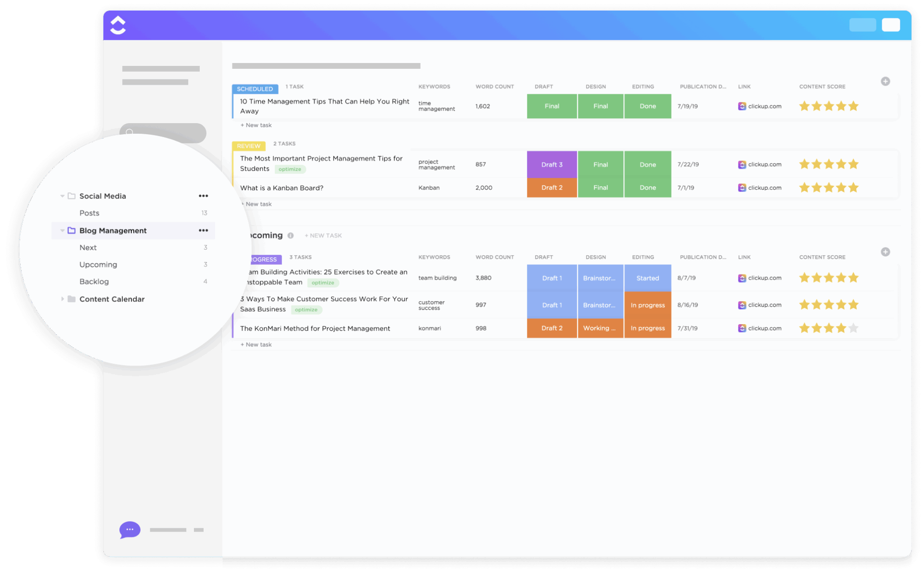This screenshot has width=924, height=571.
Task: Click the plus icon above the Scheduled table
Action: (x=885, y=81)
